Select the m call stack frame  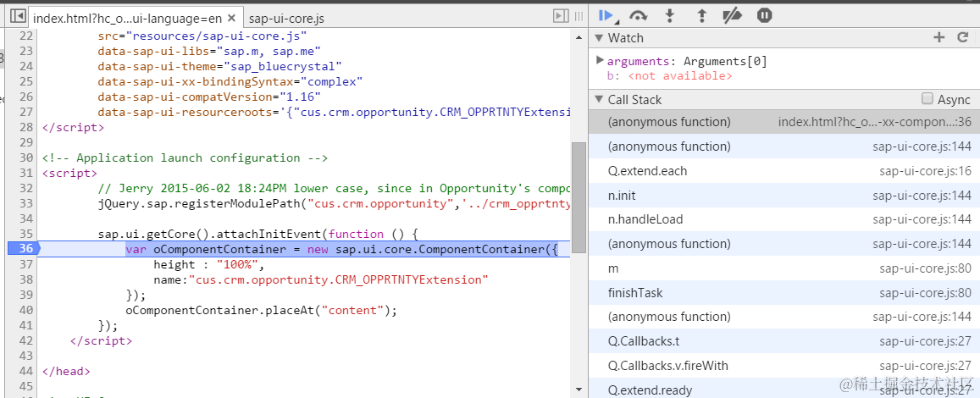click(784, 268)
